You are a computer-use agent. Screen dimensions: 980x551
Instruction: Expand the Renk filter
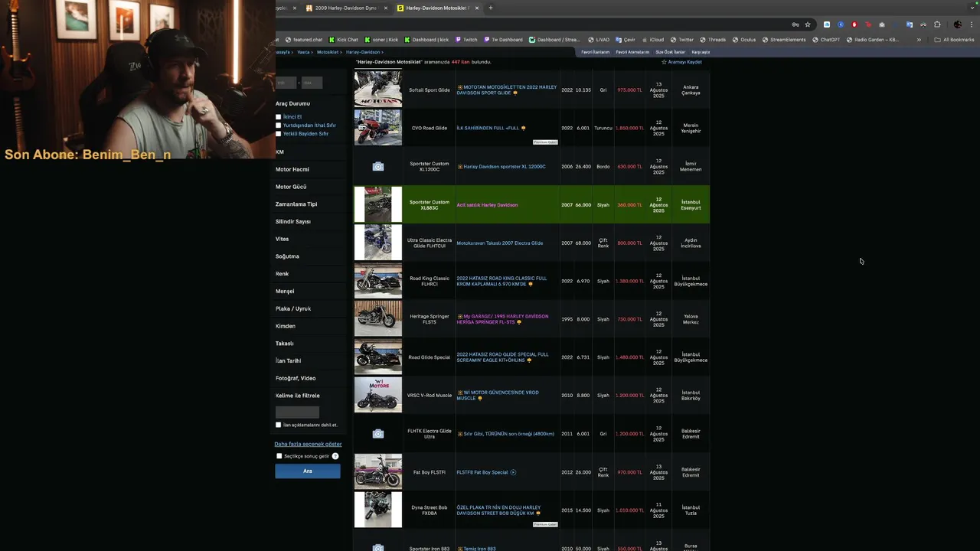point(282,274)
